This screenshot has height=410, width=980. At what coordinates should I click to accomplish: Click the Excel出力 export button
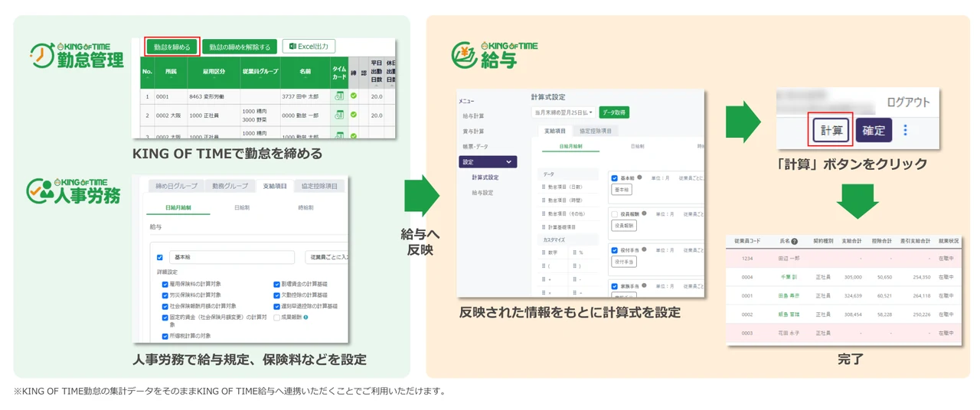click(x=309, y=47)
